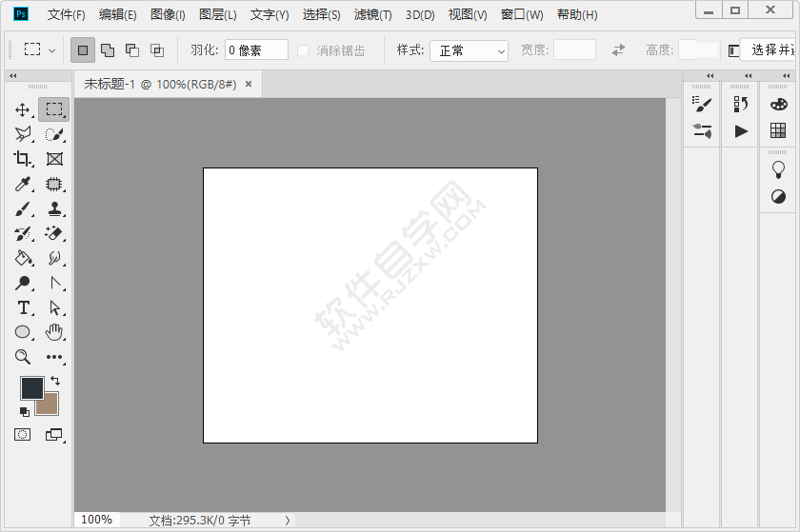Open the Edit Toolbar three-dots button
800x532 pixels.
tap(54, 357)
